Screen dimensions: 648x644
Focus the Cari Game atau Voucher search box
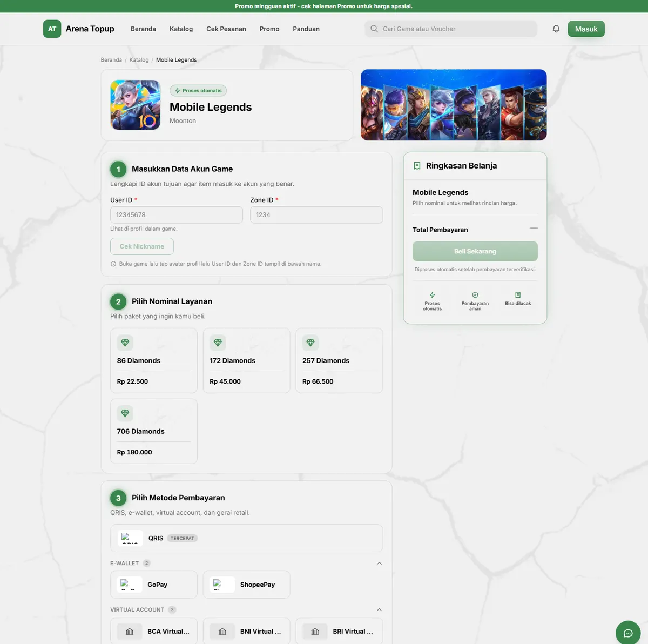tap(451, 29)
